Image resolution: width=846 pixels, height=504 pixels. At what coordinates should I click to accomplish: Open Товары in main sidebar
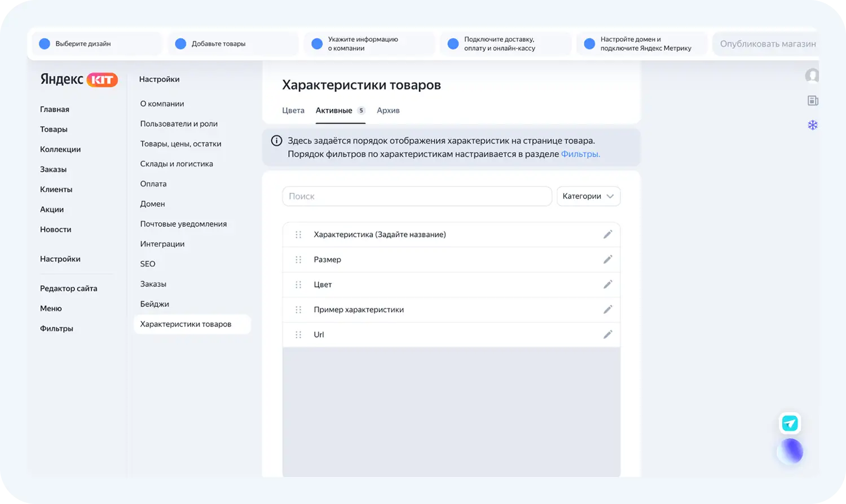(x=54, y=129)
